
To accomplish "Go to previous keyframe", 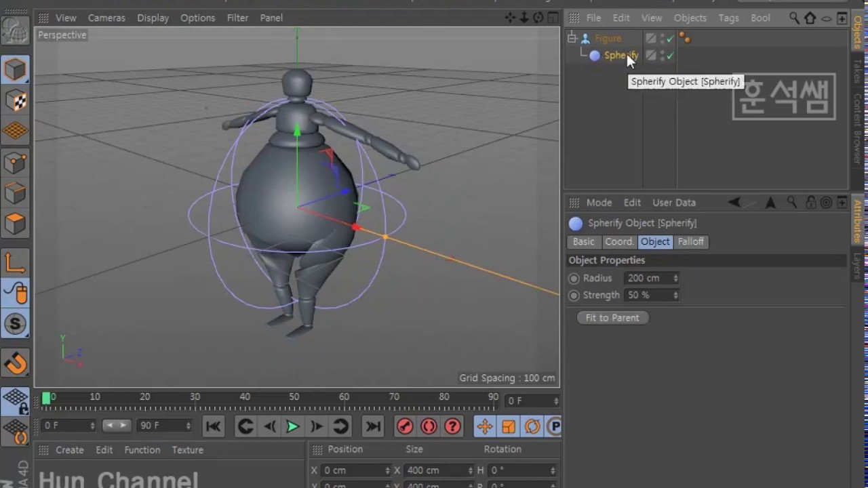I will pos(245,426).
